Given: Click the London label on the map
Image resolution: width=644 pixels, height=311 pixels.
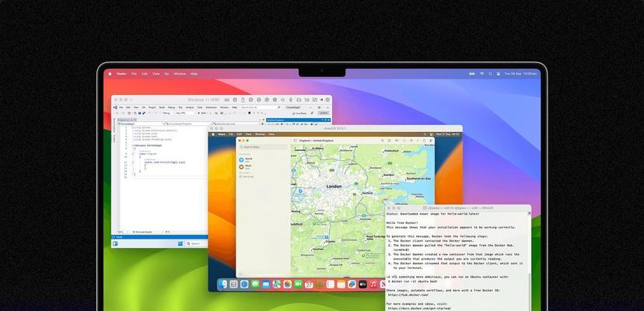Looking at the screenshot, I should point(334,187).
